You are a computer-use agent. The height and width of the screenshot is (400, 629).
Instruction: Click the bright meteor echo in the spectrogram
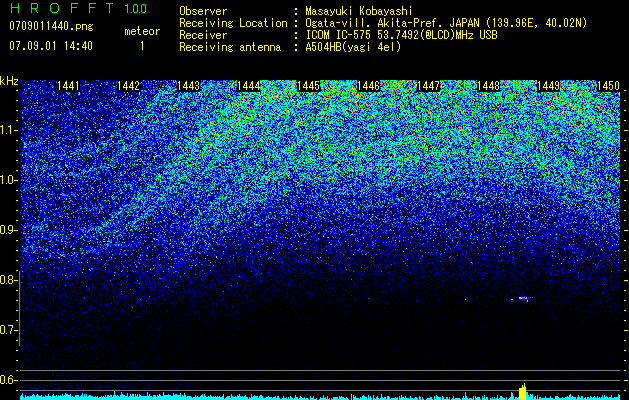tap(522, 298)
